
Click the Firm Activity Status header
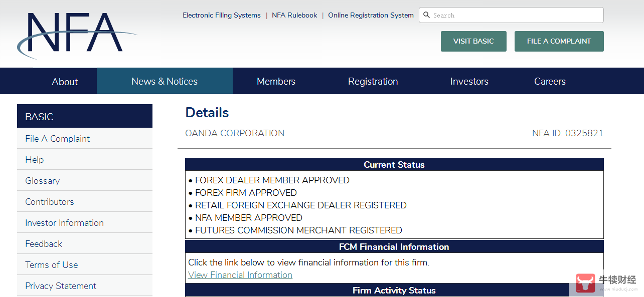pos(394,290)
